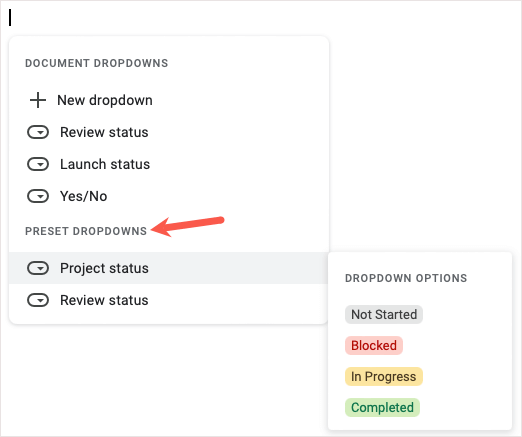Click the text cursor line above the menu

coord(10,17)
